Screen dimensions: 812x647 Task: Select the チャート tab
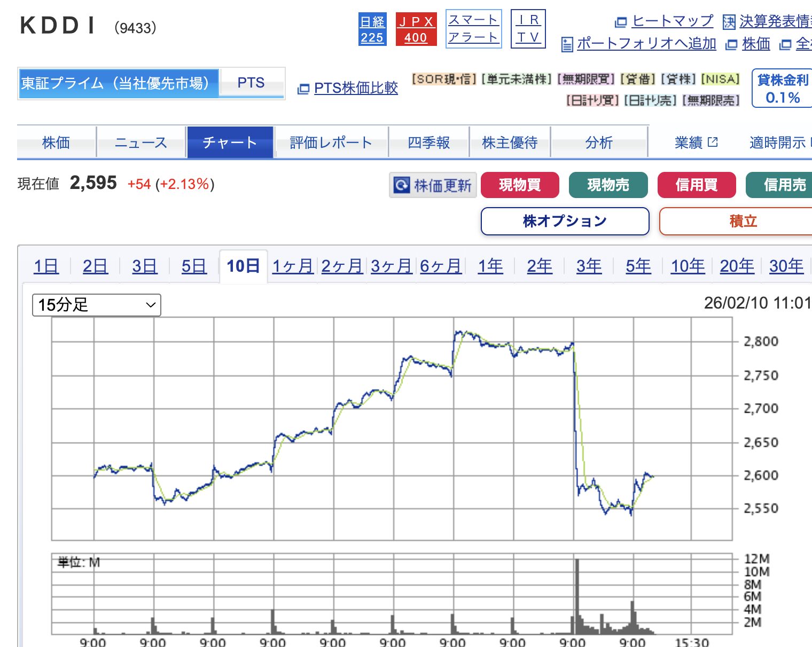click(x=230, y=142)
